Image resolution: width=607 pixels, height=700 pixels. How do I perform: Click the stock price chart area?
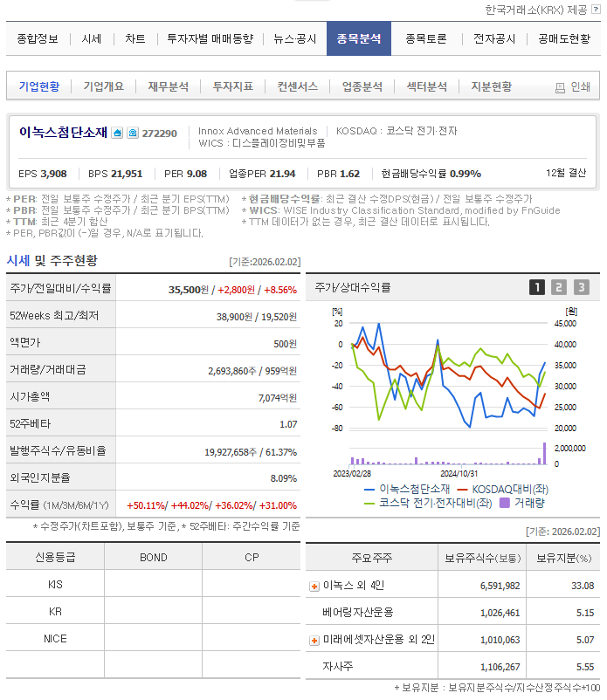tap(448, 375)
